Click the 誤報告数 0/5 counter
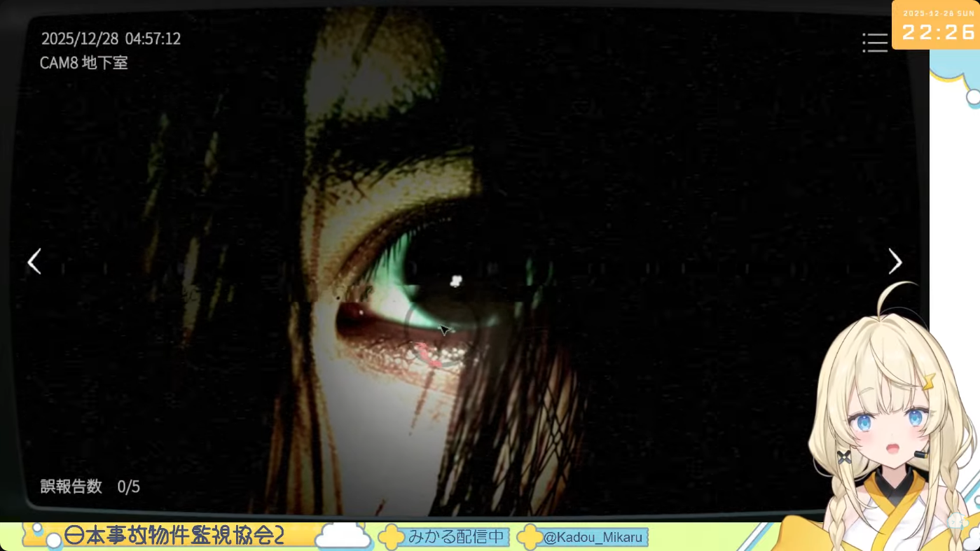The image size is (980, 551). [90, 486]
